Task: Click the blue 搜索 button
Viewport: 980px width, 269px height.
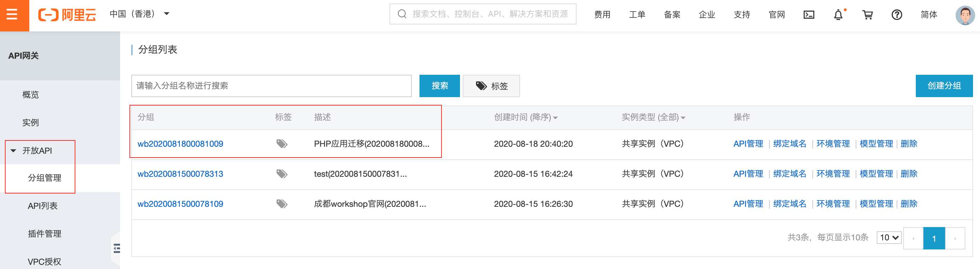Action: point(439,86)
